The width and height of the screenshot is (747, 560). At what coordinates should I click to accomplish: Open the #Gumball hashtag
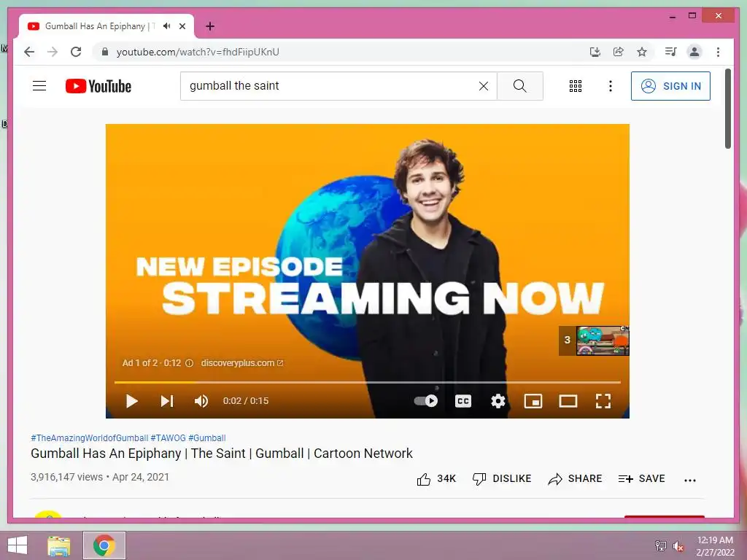tap(206, 438)
